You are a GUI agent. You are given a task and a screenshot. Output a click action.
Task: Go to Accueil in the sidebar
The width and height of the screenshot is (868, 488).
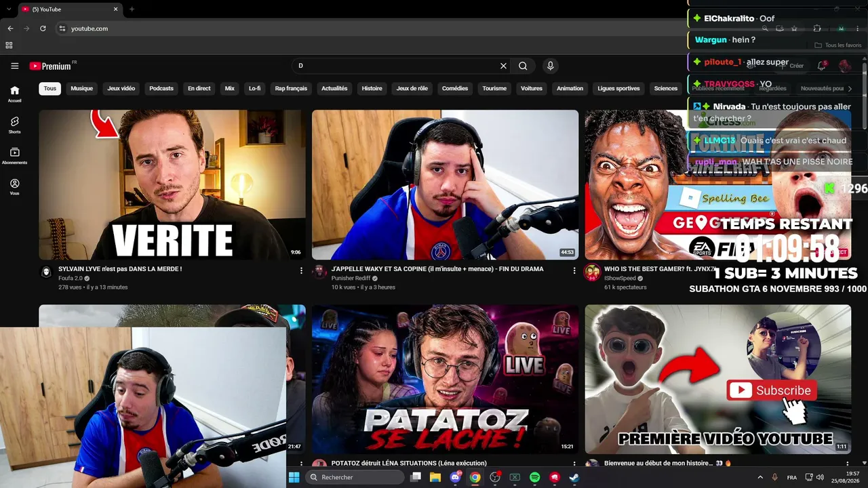[x=15, y=94]
